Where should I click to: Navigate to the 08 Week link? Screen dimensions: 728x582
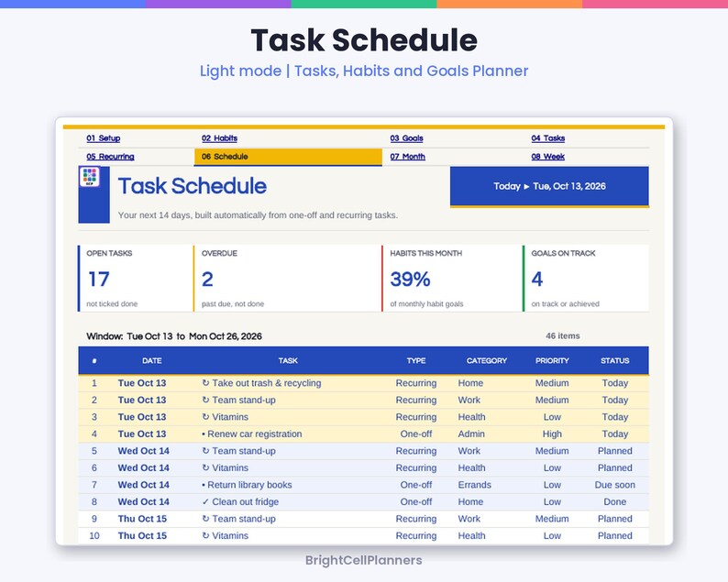click(548, 157)
